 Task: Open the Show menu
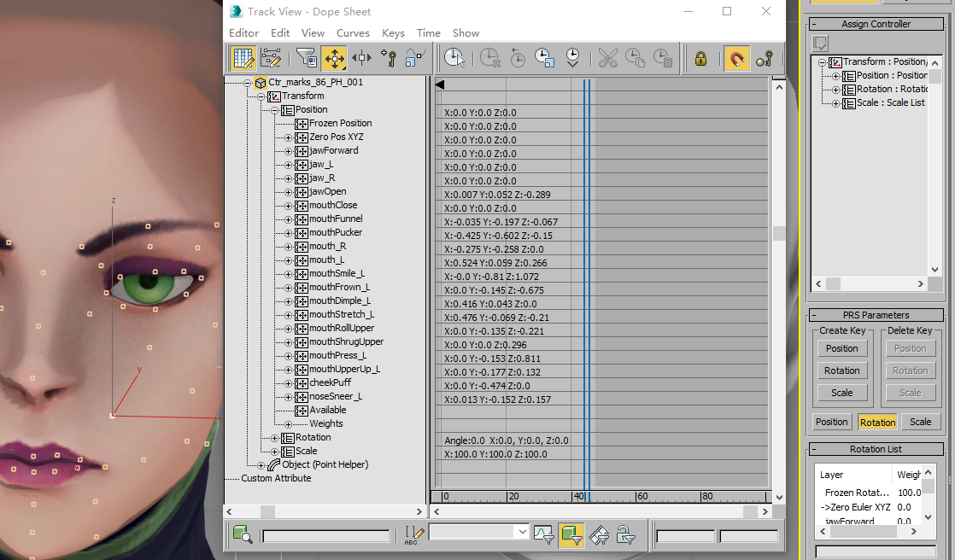[466, 33]
